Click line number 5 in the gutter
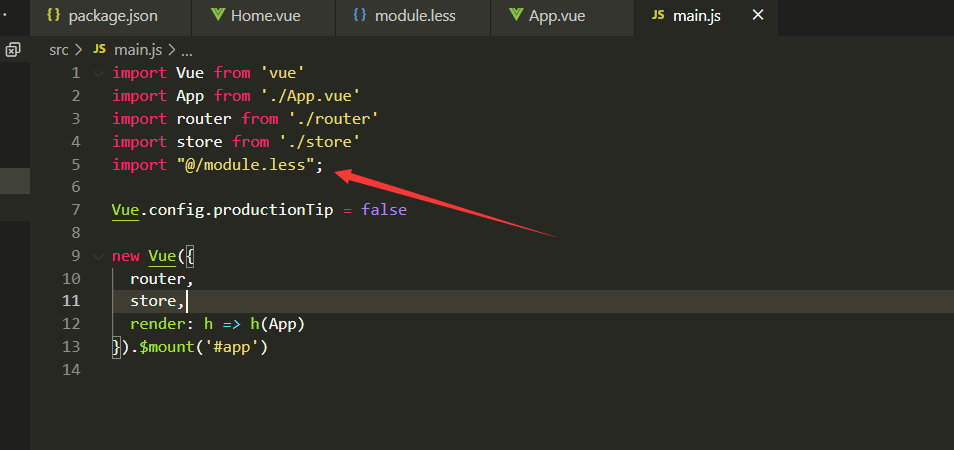Viewport: 954px width, 450px height. click(75, 164)
